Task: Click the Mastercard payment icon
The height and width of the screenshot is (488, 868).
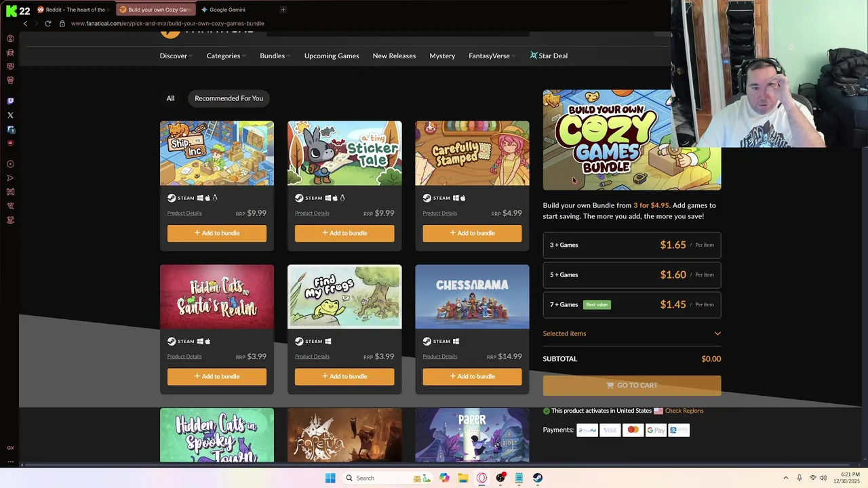Action: [633, 430]
